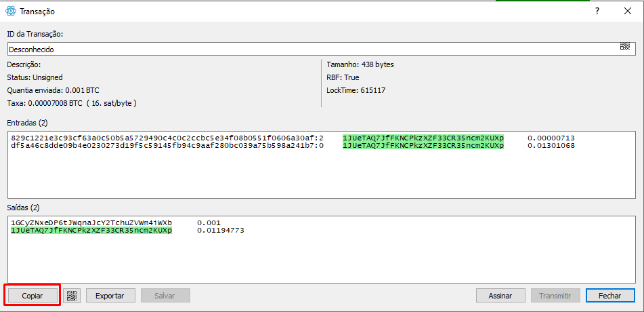Viewport: 644px width, 312px height.
Task: Select the second input starting with df5a46c8
Action: [x=167, y=146]
